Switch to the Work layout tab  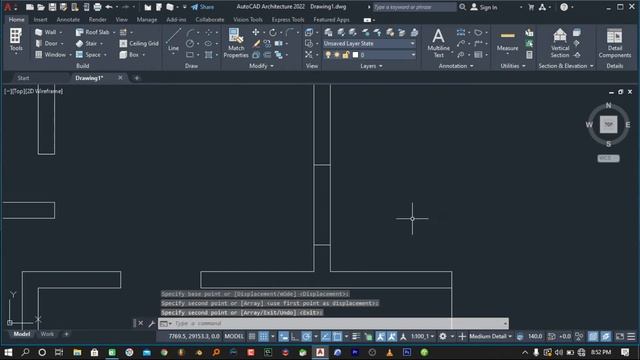pyautogui.click(x=47, y=334)
